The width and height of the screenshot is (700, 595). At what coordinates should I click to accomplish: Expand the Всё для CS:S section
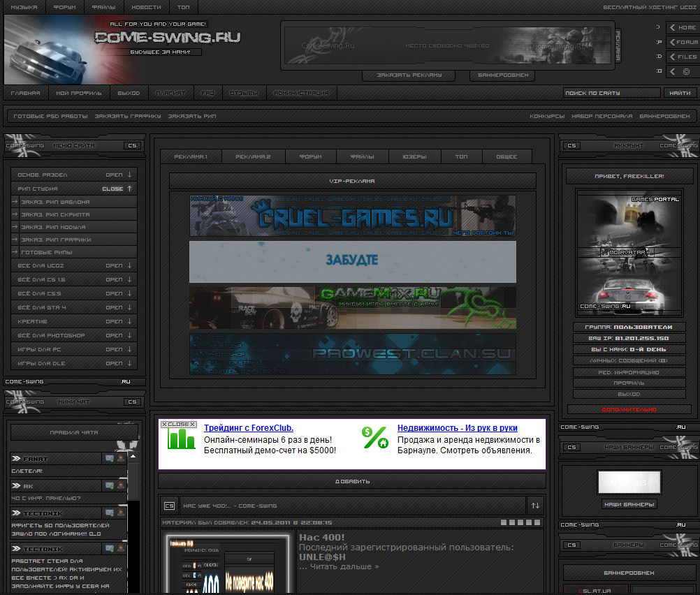tap(74, 293)
